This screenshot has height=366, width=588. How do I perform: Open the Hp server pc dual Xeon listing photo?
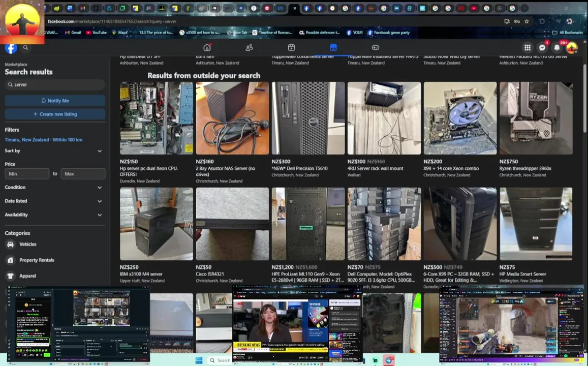pyautogui.click(x=157, y=118)
